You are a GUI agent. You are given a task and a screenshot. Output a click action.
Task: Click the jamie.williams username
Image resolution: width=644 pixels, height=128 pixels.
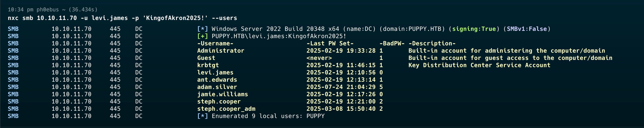(x=222, y=94)
